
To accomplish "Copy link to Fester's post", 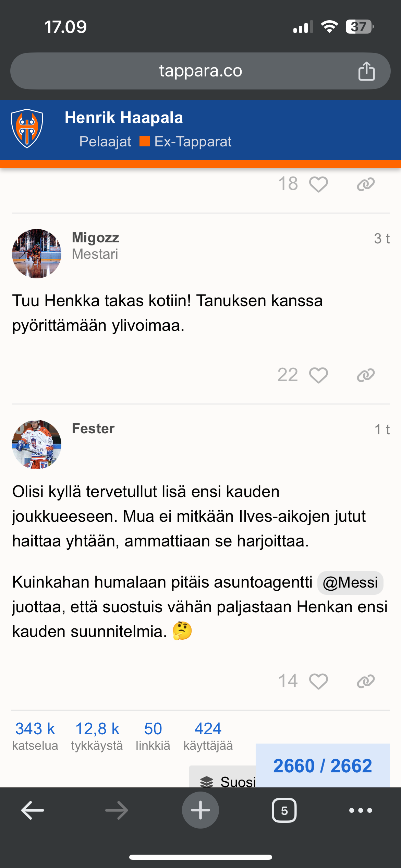I will (366, 681).
